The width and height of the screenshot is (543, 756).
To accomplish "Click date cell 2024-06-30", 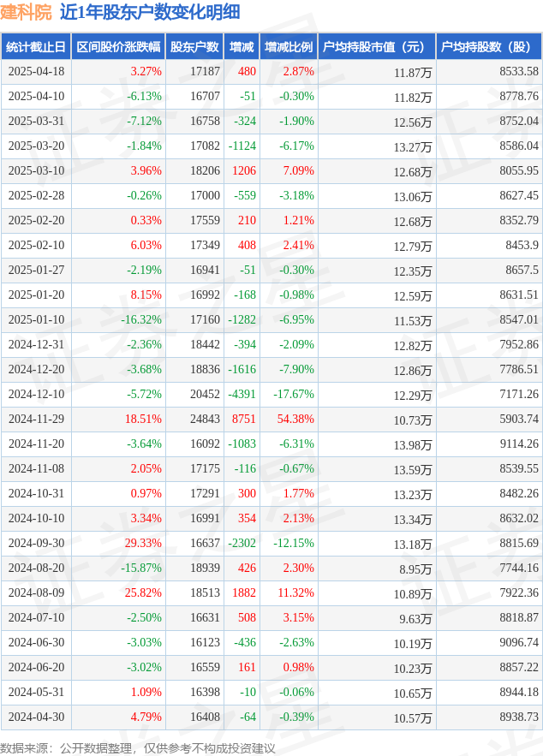I will [36, 642].
